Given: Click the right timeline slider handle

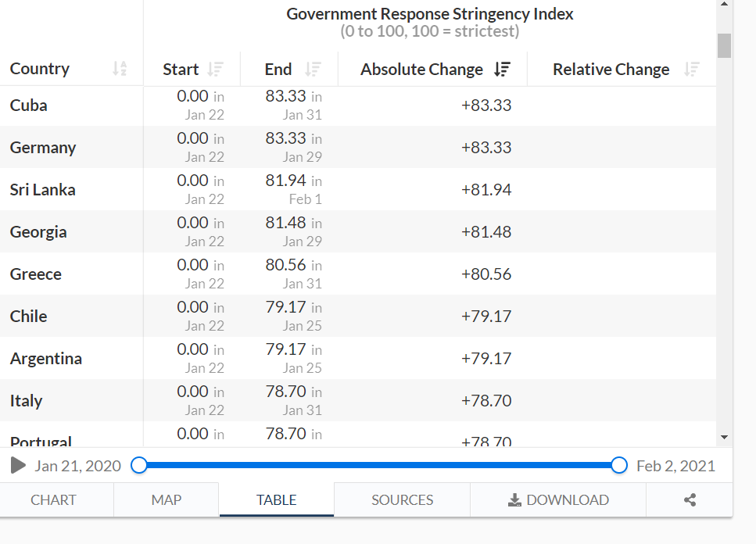Looking at the screenshot, I should pyautogui.click(x=619, y=466).
